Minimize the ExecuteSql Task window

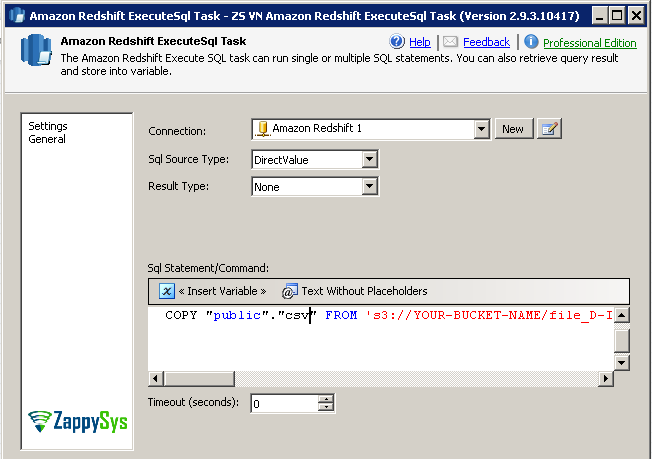click(x=599, y=16)
